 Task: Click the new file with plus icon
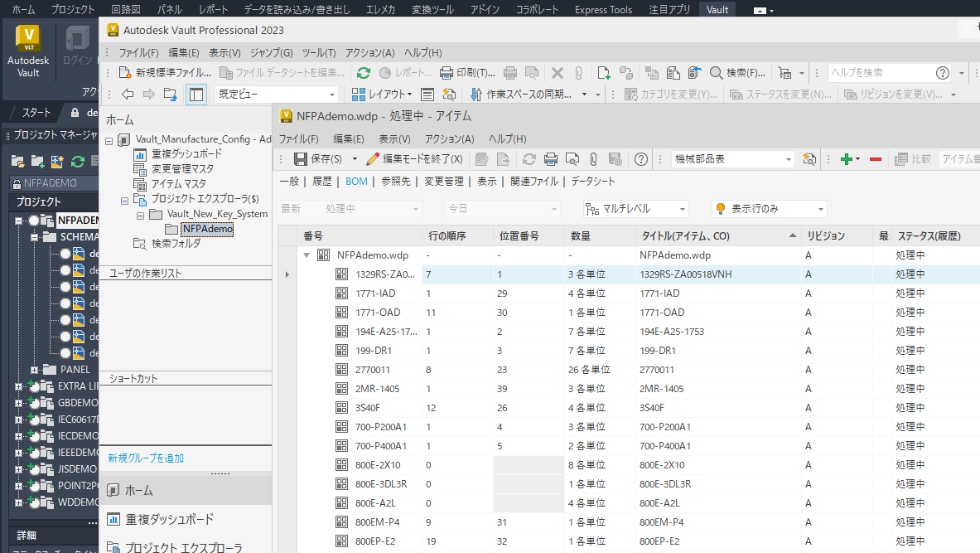604,73
